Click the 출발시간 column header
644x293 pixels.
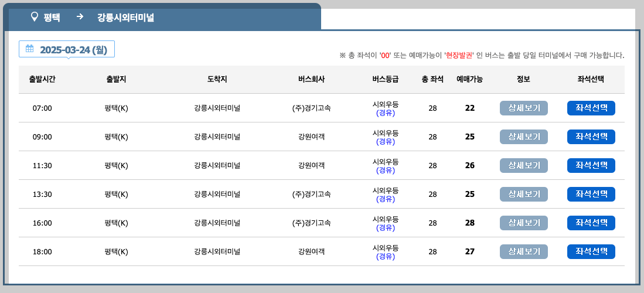pyautogui.click(x=42, y=80)
